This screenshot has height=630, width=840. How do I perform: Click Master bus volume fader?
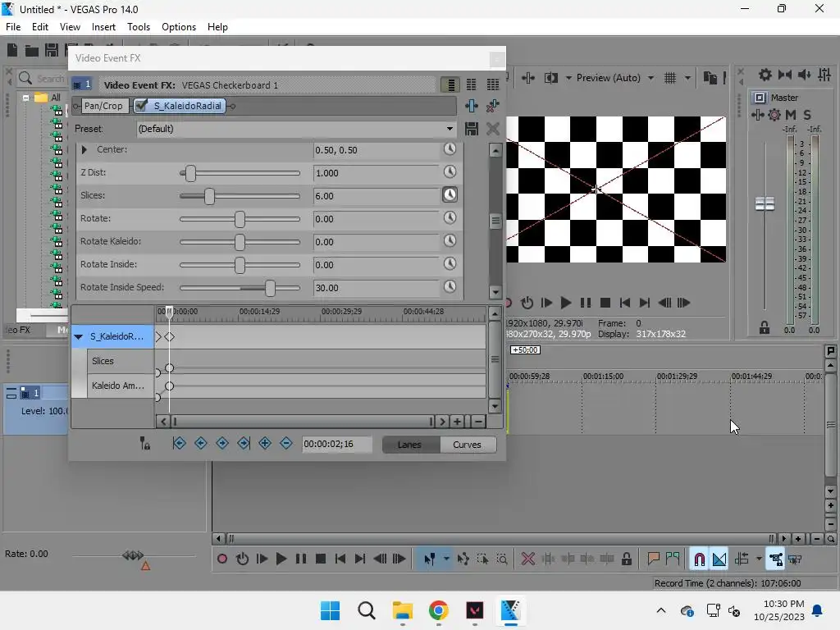(765, 203)
